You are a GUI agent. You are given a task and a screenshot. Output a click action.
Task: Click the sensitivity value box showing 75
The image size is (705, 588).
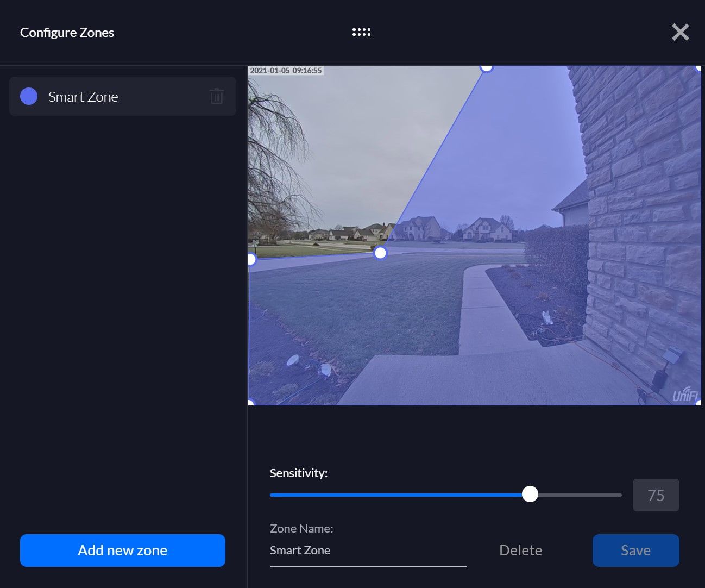pyautogui.click(x=656, y=495)
